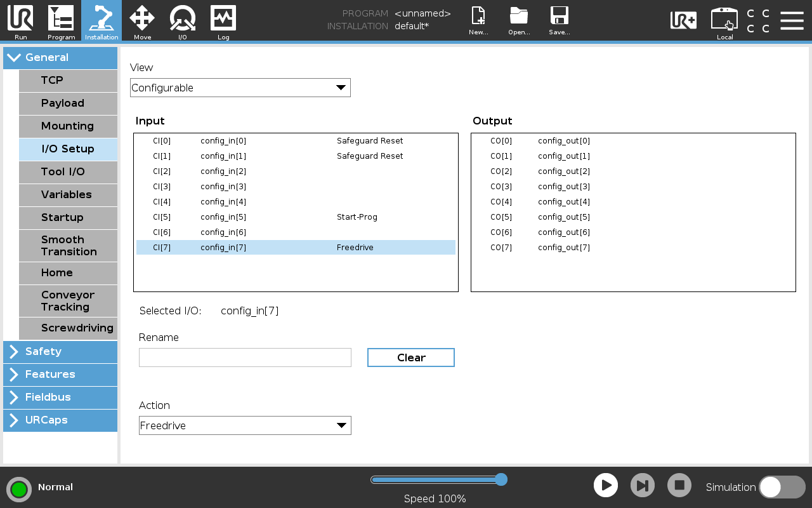
Task: Select input row CI[4] config_in[4]
Action: point(296,202)
